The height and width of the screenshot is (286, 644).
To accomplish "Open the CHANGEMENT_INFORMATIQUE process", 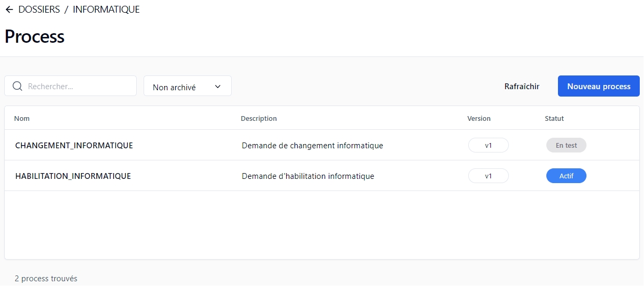I will click(74, 145).
